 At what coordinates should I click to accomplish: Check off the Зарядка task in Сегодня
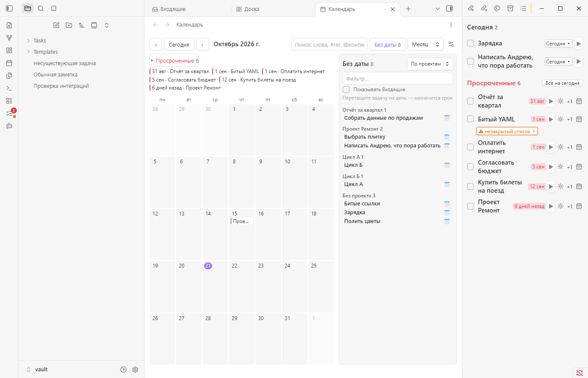470,43
